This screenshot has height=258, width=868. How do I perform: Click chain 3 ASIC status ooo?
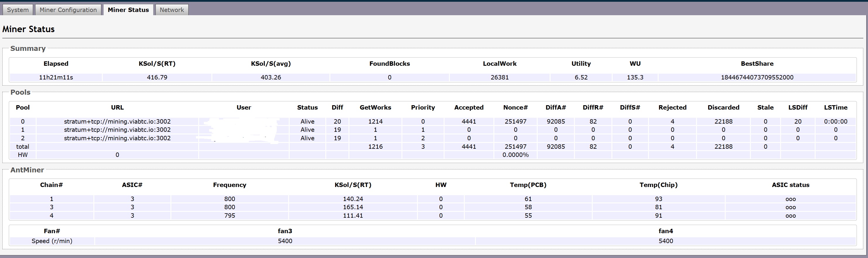[x=790, y=207]
